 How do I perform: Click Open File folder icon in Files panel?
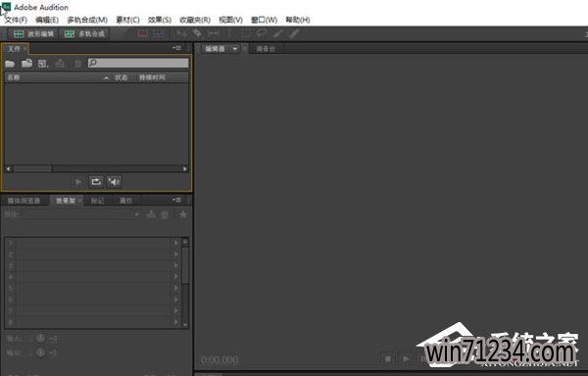coord(10,64)
